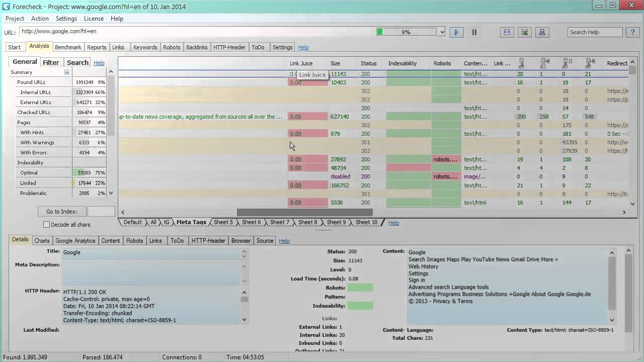The image size is (644, 362).
Task: Sort by the Link Juice column header
Action: pos(301,63)
